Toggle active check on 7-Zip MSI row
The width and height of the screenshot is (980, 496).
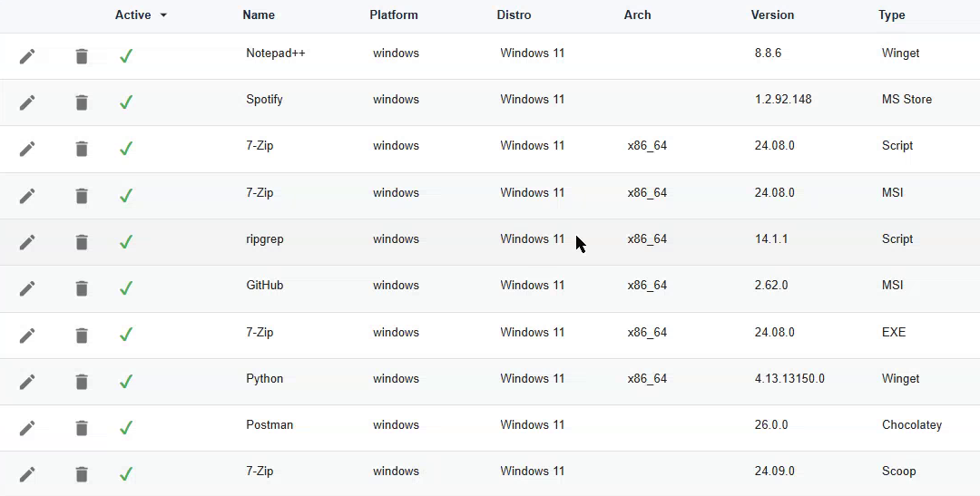126,196
